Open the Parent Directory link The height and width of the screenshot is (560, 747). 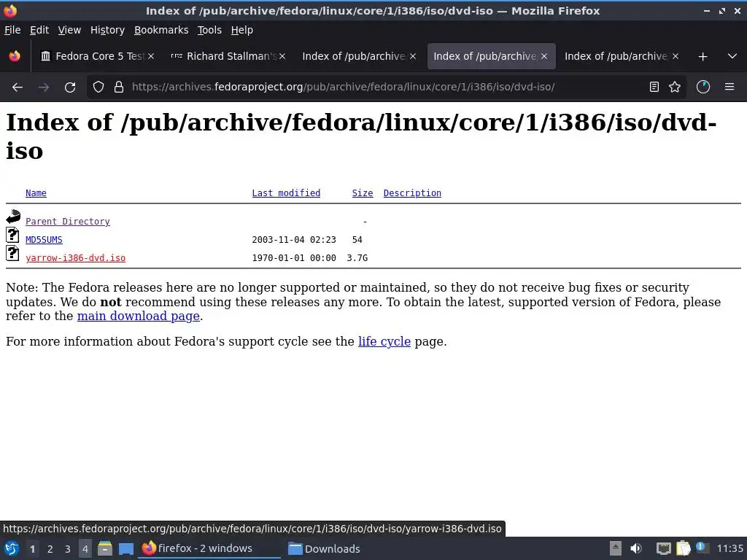pyautogui.click(x=68, y=222)
